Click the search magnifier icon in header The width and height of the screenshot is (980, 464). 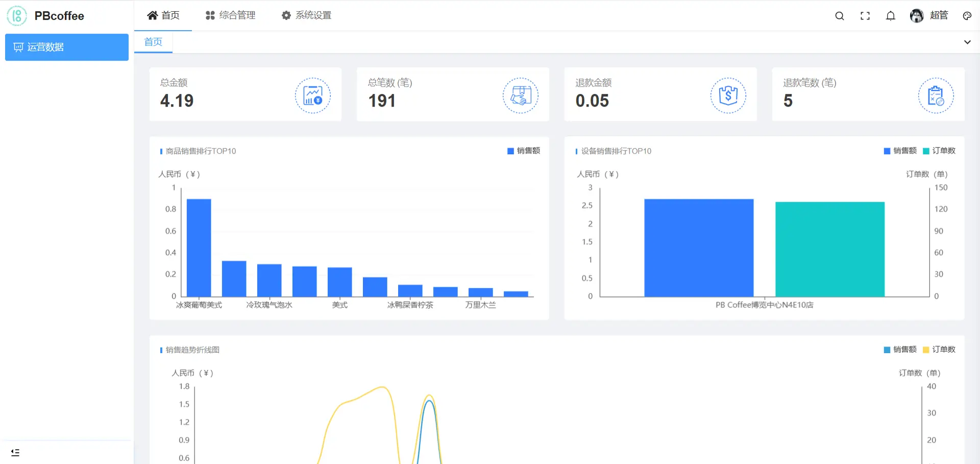[839, 16]
